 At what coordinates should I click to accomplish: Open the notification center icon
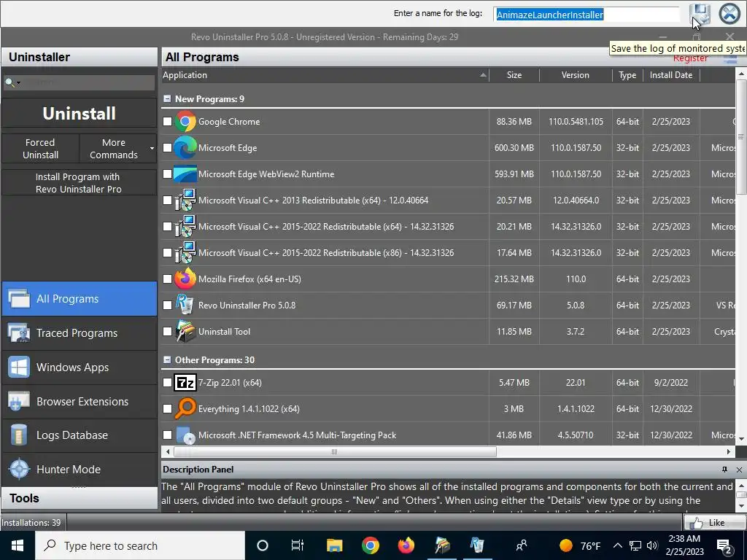click(724, 545)
